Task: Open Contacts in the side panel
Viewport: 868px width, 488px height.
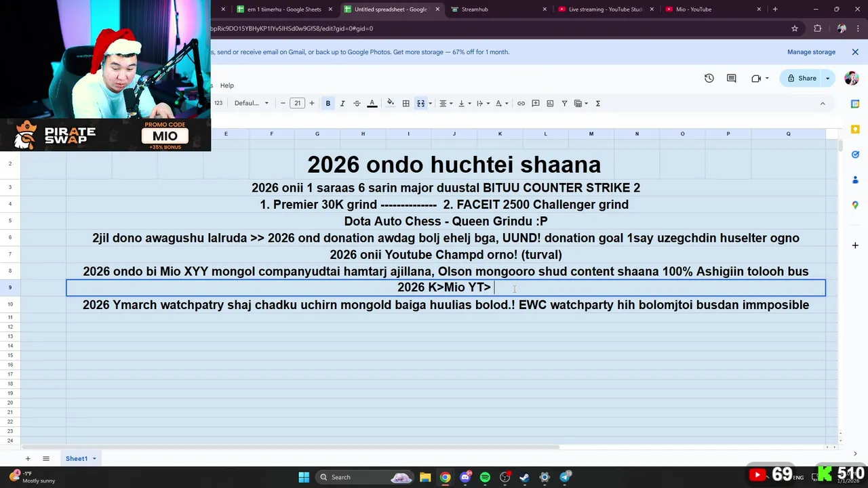Action: tap(855, 180)
